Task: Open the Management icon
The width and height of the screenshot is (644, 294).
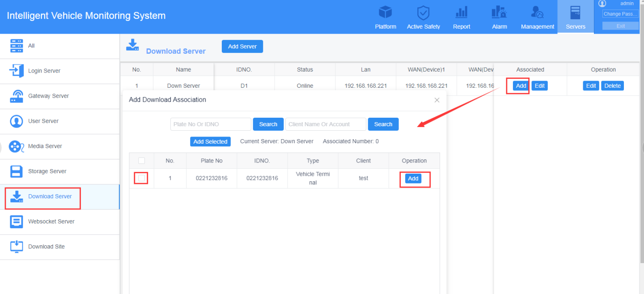Action: click(x=537, y=13)
